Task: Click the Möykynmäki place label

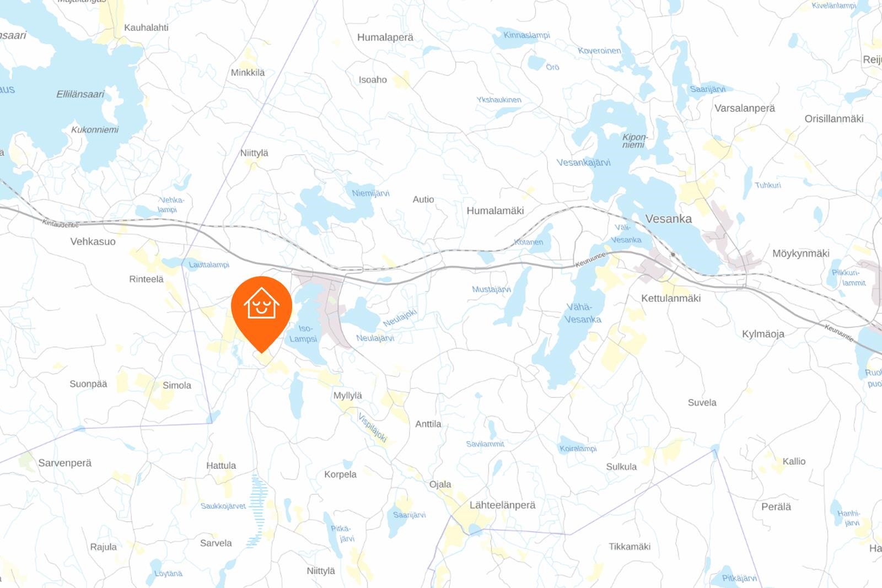Action: 801,253
